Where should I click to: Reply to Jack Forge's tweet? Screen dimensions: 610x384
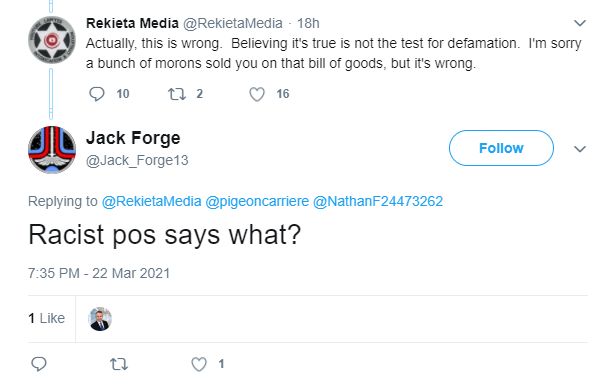tap(39, 364)
